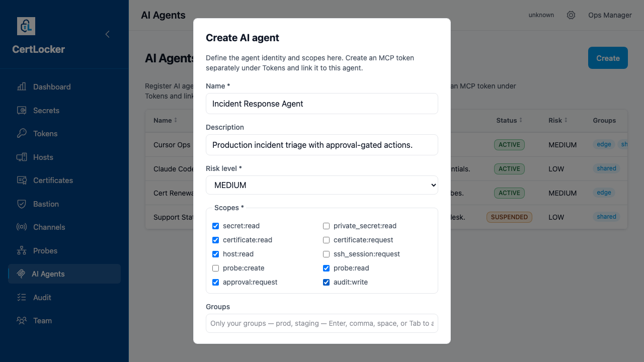The height and width of the screenshot is (362, 644).
Task: Open the Audit page
Action: [64, 297]
